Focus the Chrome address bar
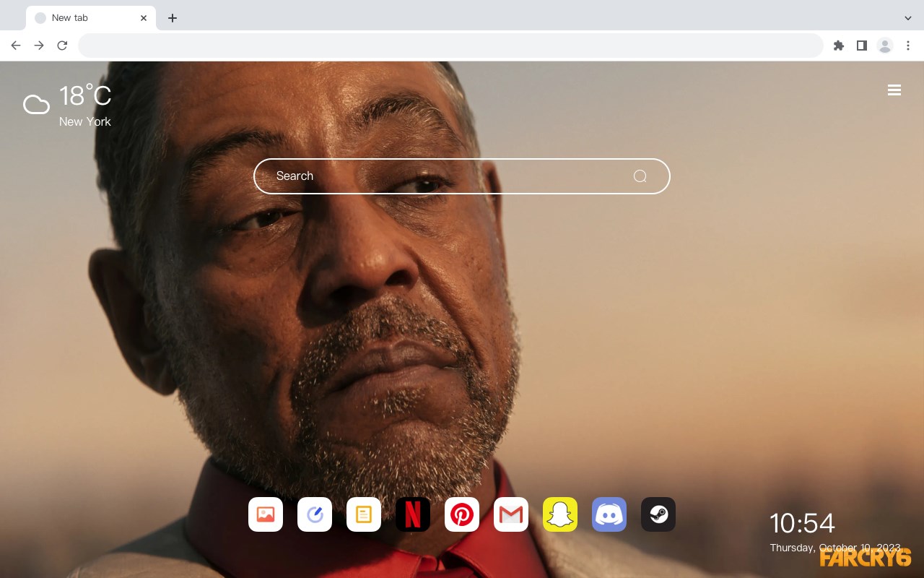 click(450, 46)
